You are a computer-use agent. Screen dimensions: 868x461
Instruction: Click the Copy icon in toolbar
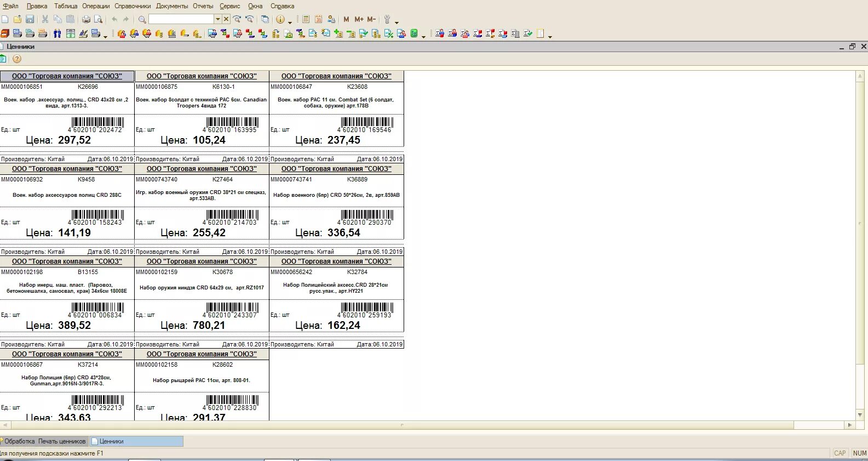pyautogui.click(x=58, y=19)
